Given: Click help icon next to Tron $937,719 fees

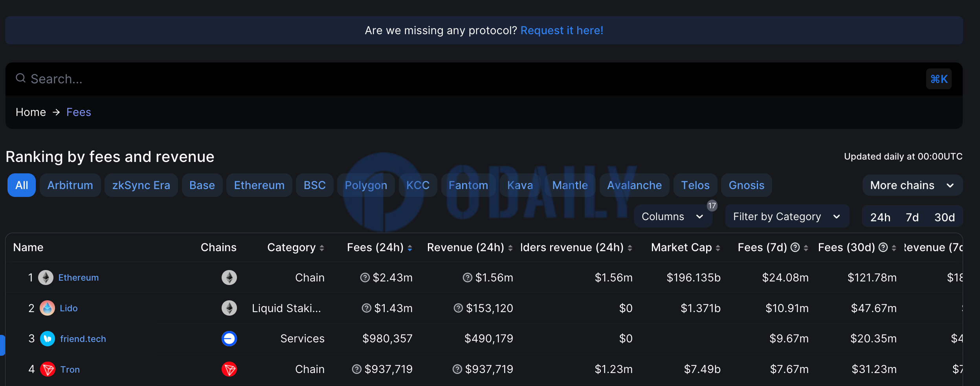Looking at the screenshot, I should pyautogui.click(x=357, y=369).
